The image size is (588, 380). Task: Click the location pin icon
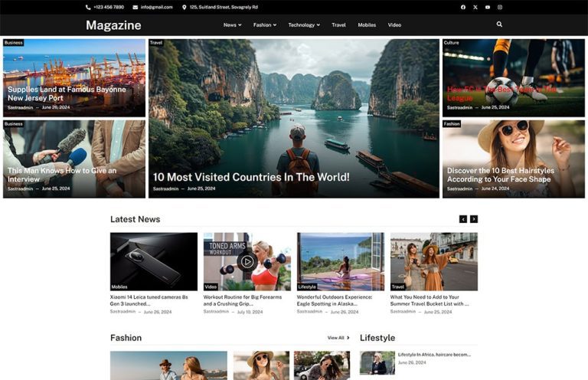coord(184,7)
